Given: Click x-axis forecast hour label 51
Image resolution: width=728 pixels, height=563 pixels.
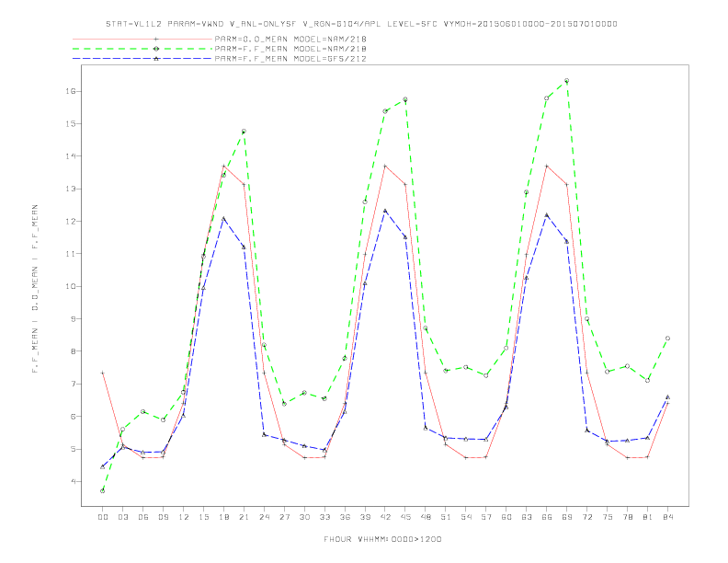Looking at the screenshot, I should click(446, 517).
